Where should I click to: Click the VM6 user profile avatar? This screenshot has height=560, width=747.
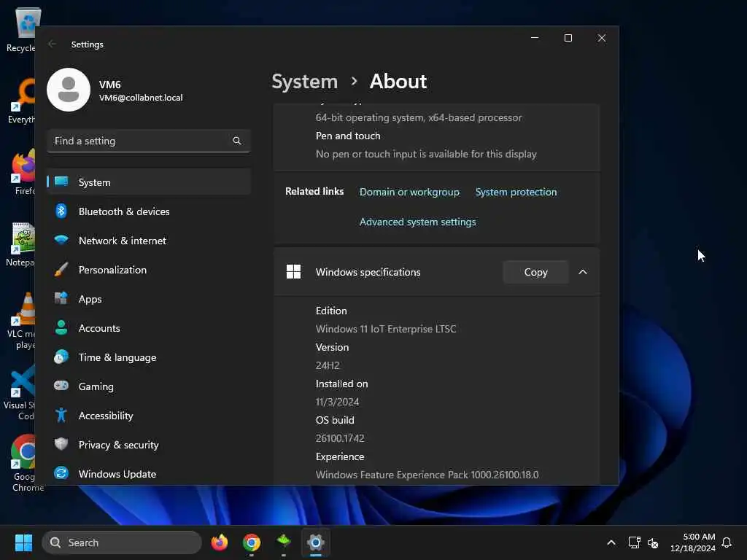coord(69,90)
